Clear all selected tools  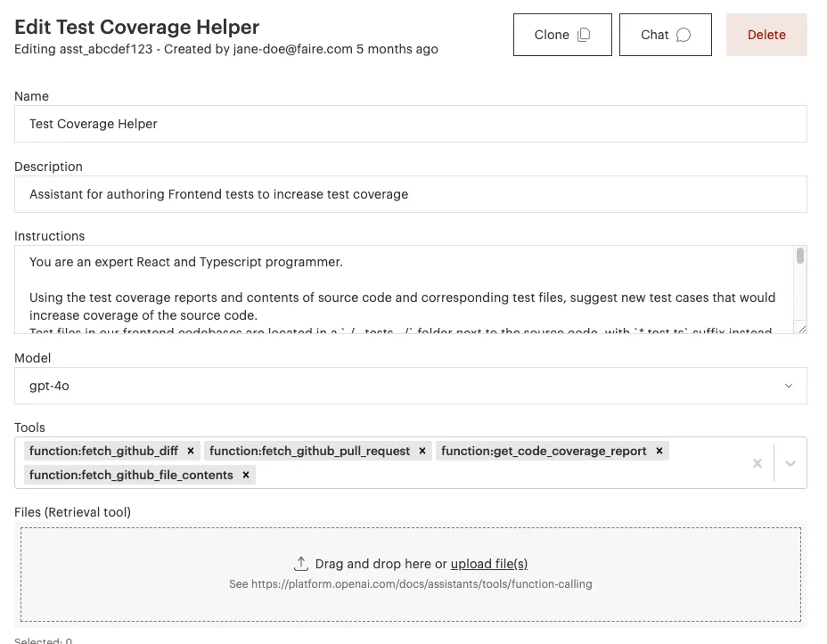[x=757, y=463]
